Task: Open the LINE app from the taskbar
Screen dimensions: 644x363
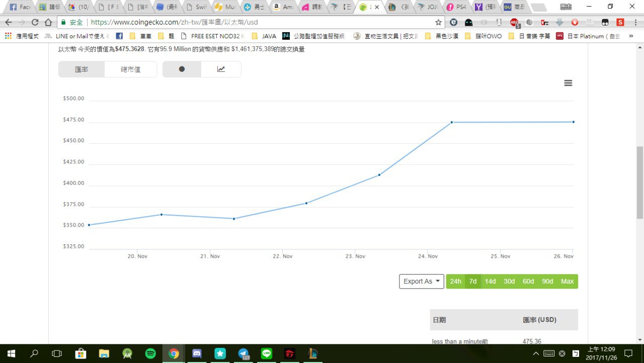Action: pos(267,353)
